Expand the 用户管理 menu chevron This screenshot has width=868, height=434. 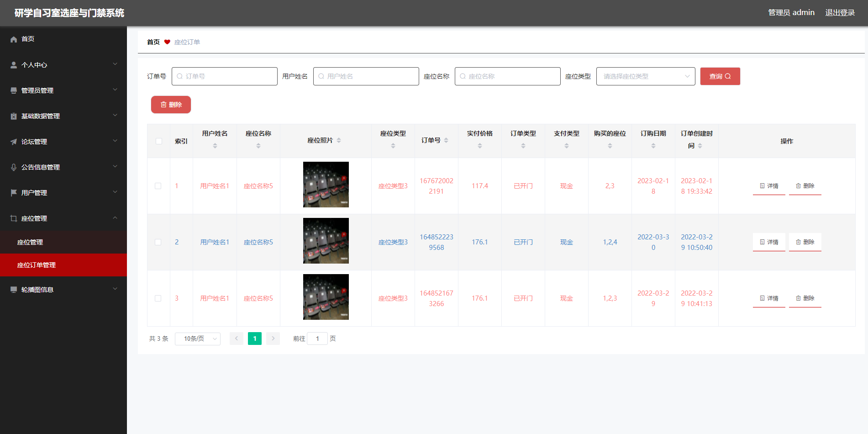point(115,192)
